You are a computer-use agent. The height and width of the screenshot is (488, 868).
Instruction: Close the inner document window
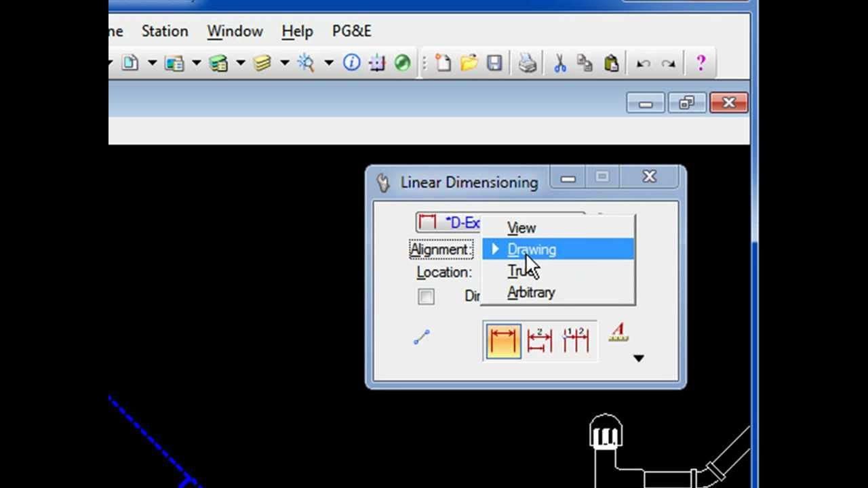coord(729,103)
